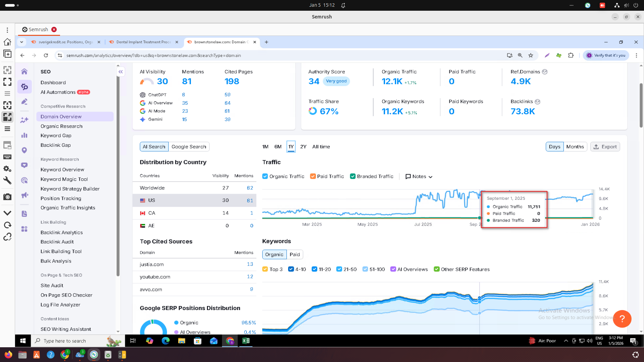Uncheck the Top 3 keywords checkbox
Image resolution: width=644 pixels, height=362 pixels.
pyautogui.click(x=265, y=269)
